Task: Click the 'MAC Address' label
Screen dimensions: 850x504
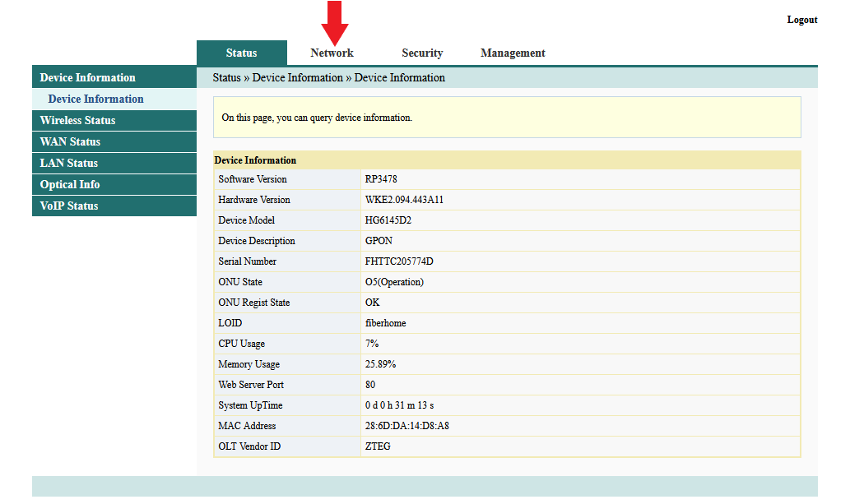Action: 247,427
